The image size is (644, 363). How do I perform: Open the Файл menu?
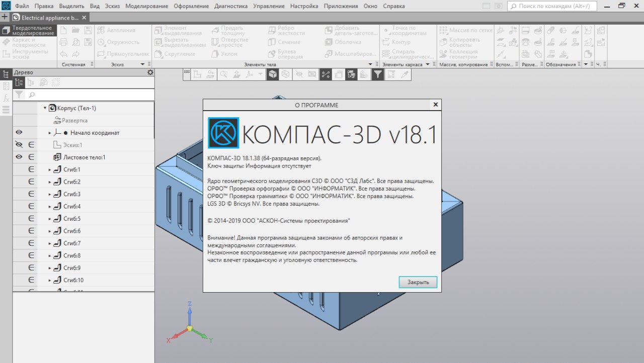[x=22, y=6]
